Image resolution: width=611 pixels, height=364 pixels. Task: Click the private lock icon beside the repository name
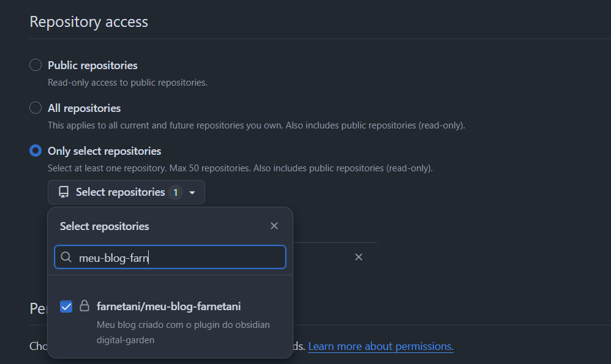pyautogui.click(x=84, y=306)
